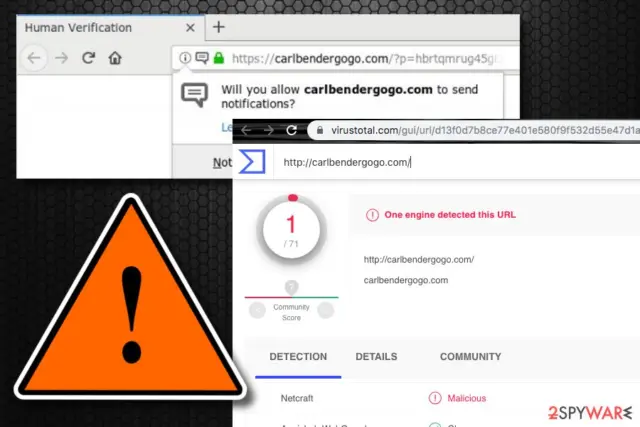
Task: Click the virustotal.com address bar URL
Action: coord(484,130)
